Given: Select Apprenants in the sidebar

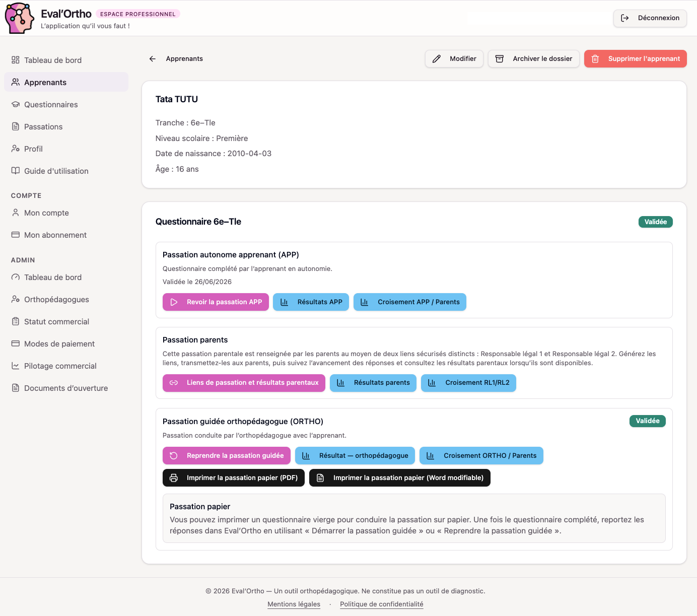Looking at the screenshot, I should click(x=66, y=82).
